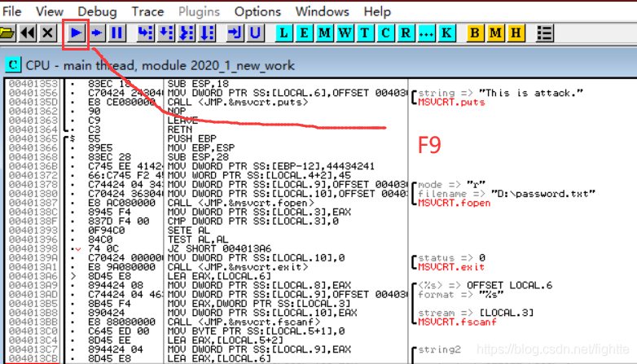Restart the program with the rewind icon
The width and height of the screenshot is (637, 364).
pos(28,33)
